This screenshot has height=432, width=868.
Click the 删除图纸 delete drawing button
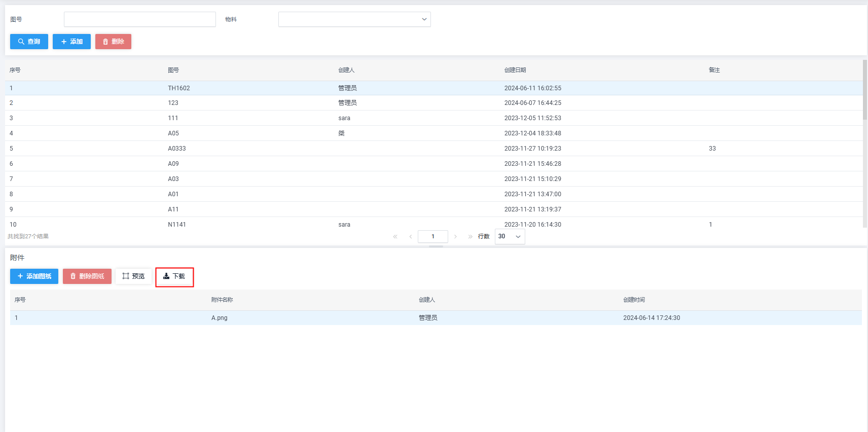coord(87,276)
